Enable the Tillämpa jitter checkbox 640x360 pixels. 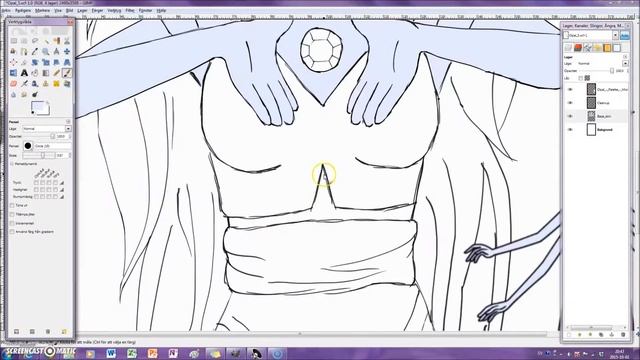pos(12,214)
